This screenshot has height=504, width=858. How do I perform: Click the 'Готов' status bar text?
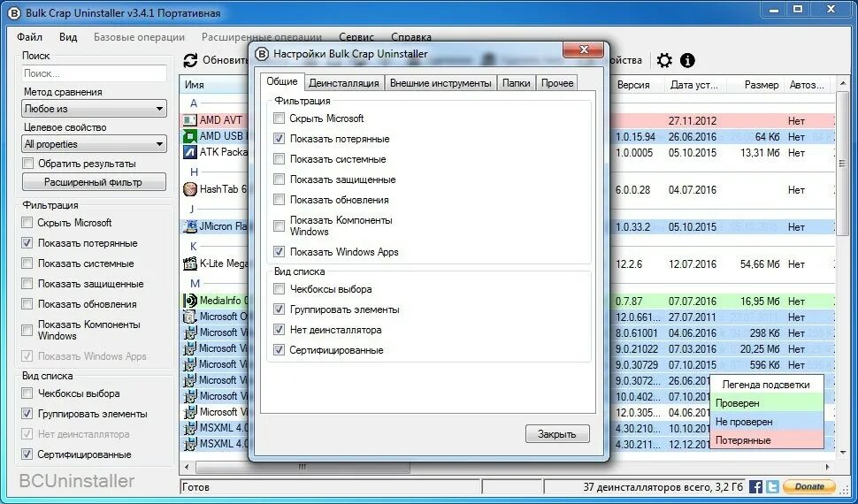pos(195,486)
